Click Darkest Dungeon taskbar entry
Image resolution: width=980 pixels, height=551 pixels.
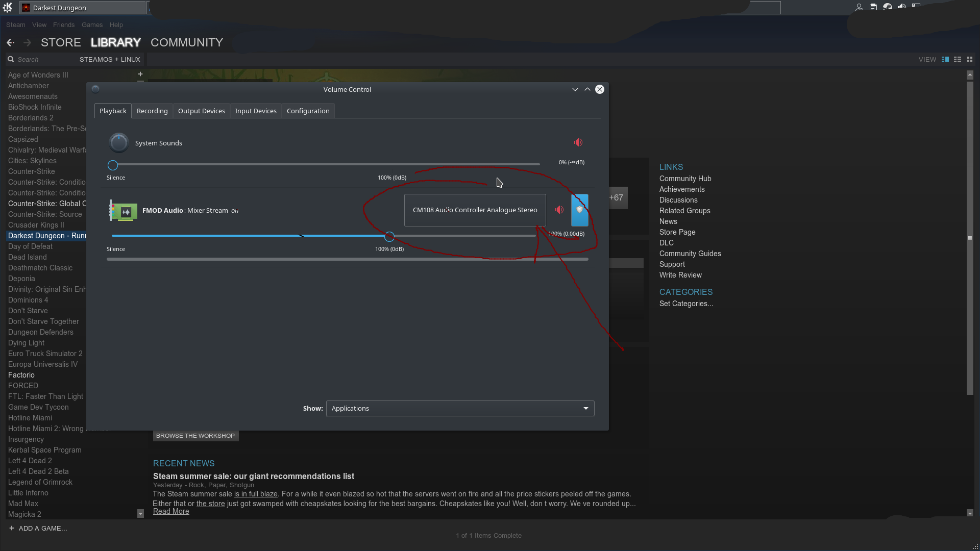(83, 8)
